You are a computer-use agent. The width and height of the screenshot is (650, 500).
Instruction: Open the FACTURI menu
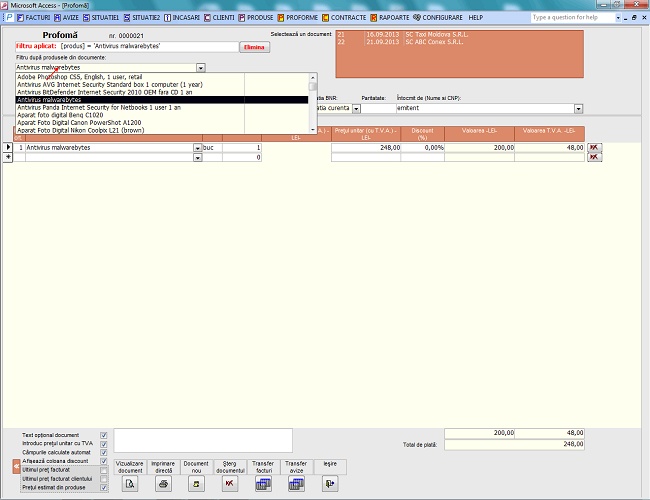click(x=34, y=17)
